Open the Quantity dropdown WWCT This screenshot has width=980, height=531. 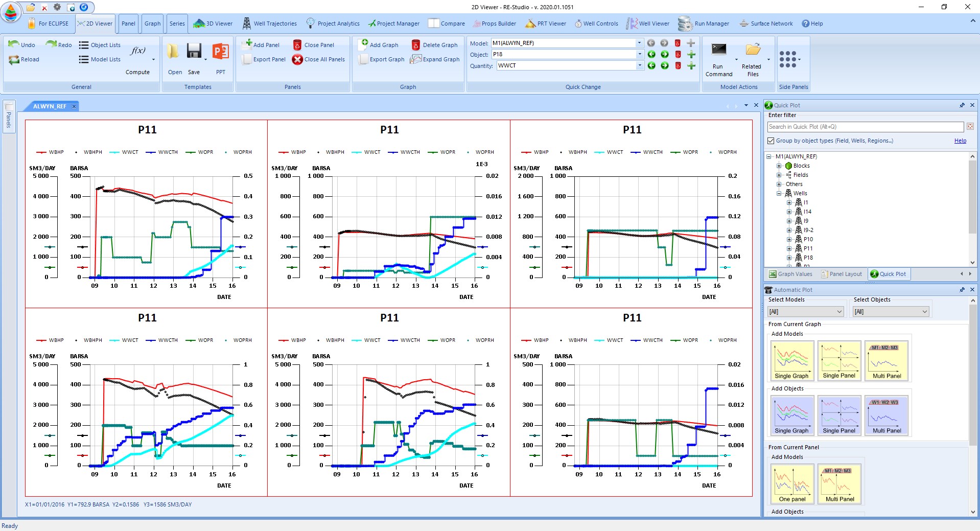(639, 65)
